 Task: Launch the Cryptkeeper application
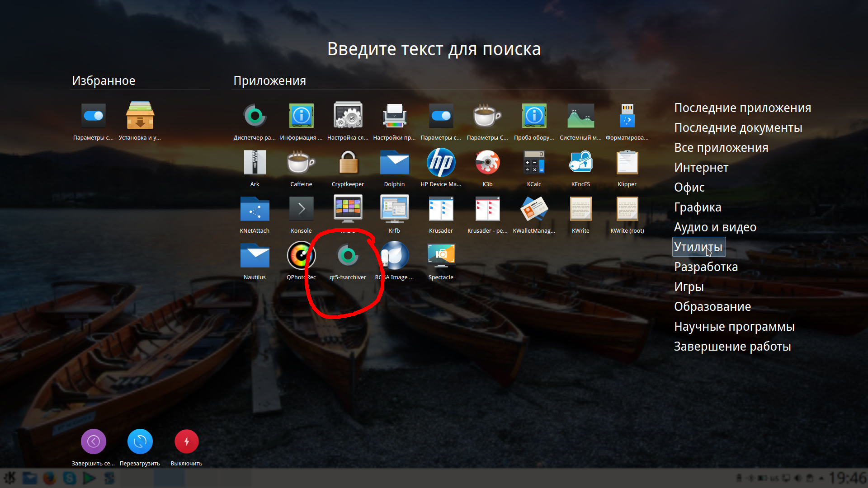(348, 163)
